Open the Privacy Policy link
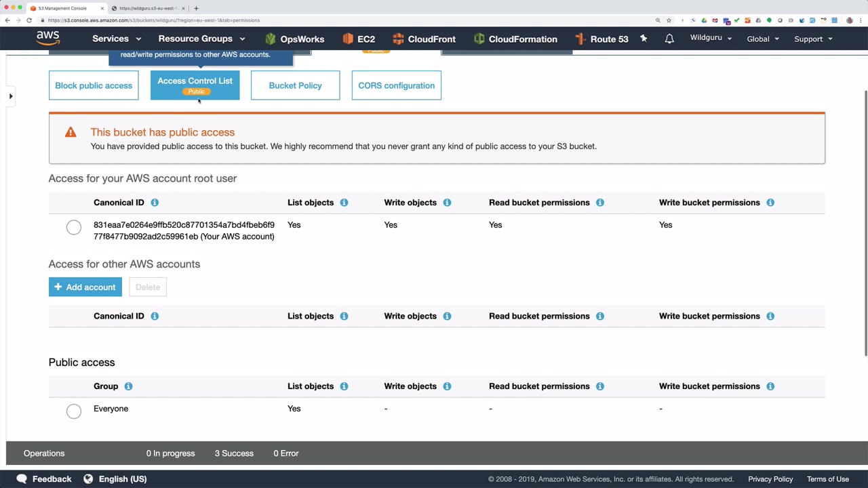Screen dimensions: 868x488 (x=770, y=479)
